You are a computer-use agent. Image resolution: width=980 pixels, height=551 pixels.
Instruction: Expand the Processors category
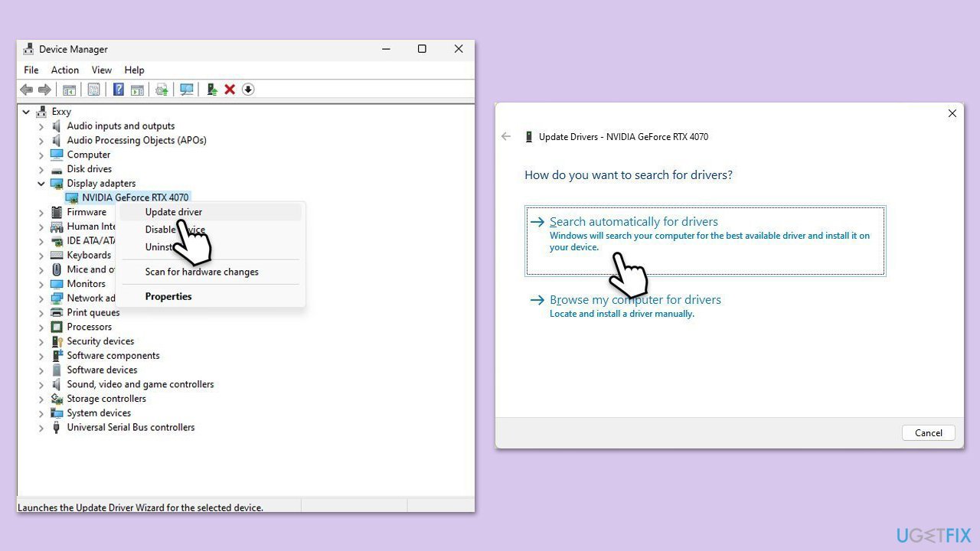[41, 328]
